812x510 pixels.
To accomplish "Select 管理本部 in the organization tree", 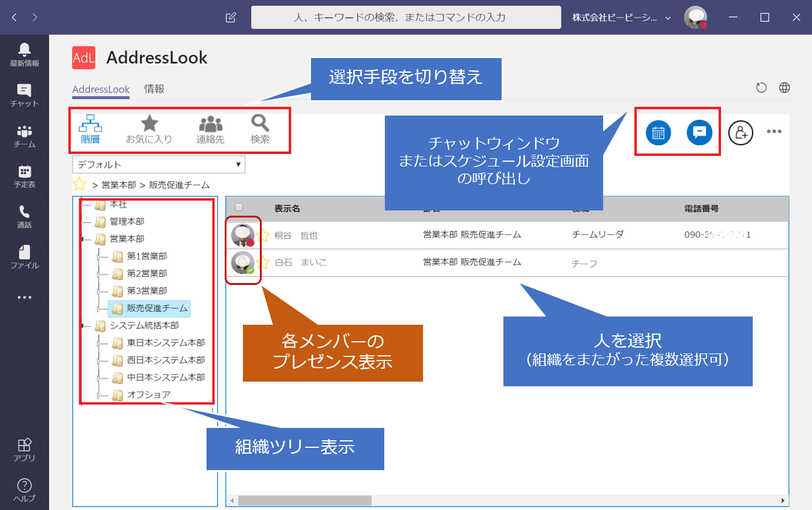I will [127, 222].
